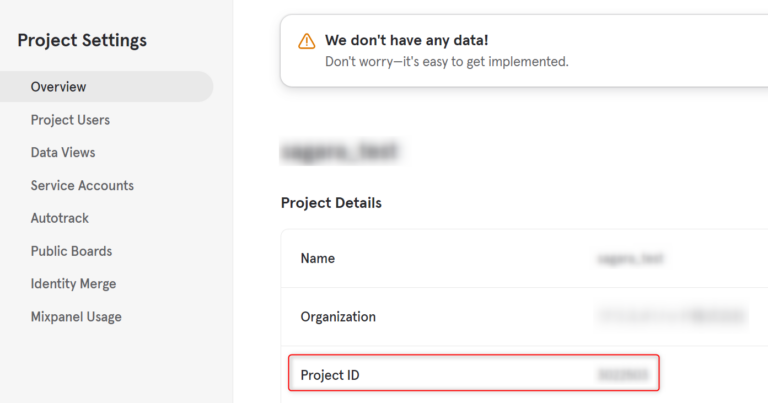
Task: Click the Project ID label
Action: (330, 375)
